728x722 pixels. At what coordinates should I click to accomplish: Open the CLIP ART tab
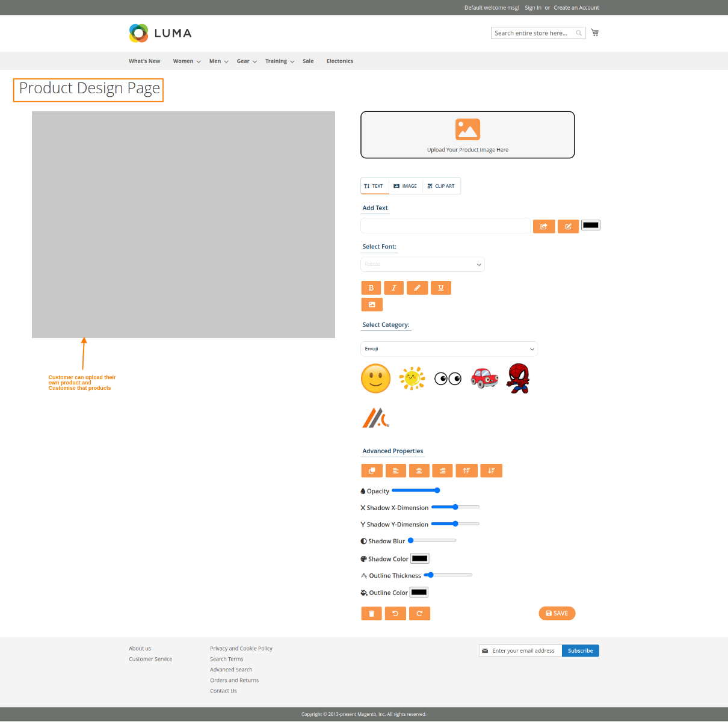click(441, 186)
